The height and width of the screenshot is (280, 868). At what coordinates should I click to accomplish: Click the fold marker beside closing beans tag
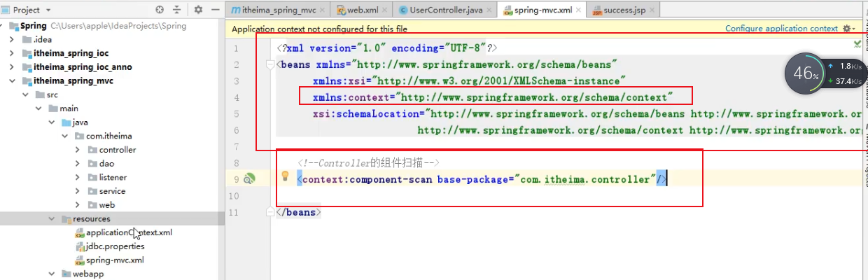point(271,211)
